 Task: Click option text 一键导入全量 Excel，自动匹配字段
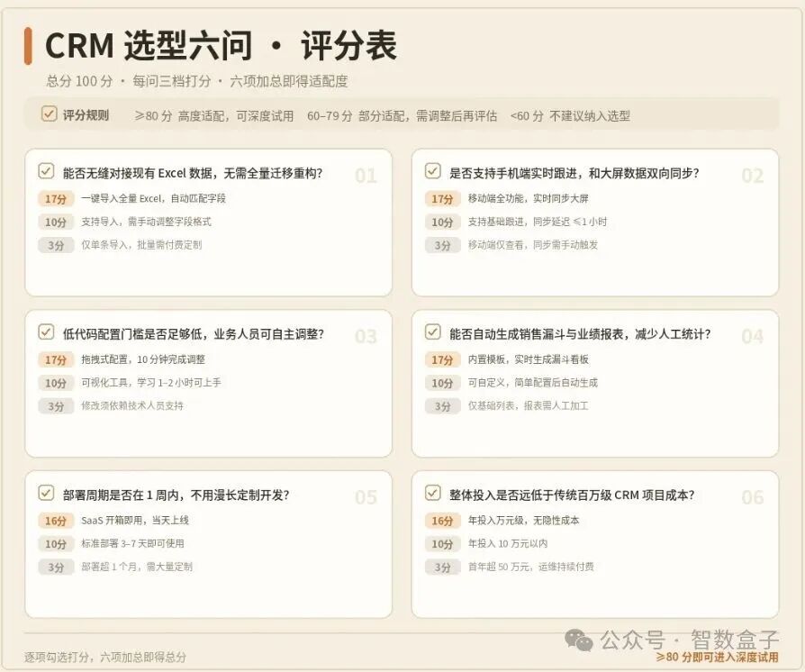[x=153, y=198]
